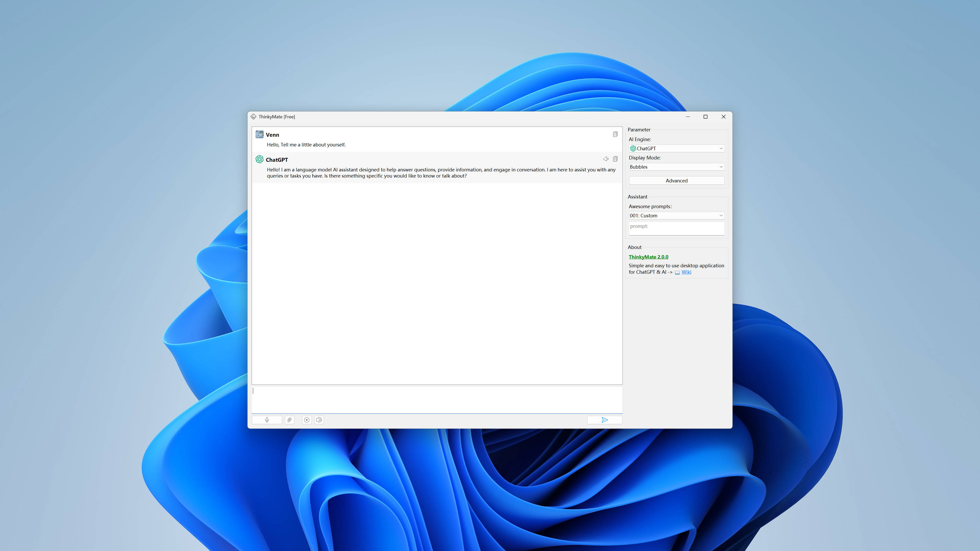Click the Advanced button
The height and width of the screenshot is (551, 980).
(x=676, y=181)
